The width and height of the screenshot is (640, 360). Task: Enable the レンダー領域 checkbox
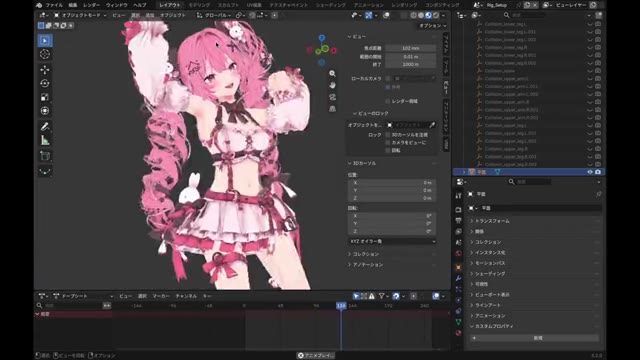coord(388,101)
